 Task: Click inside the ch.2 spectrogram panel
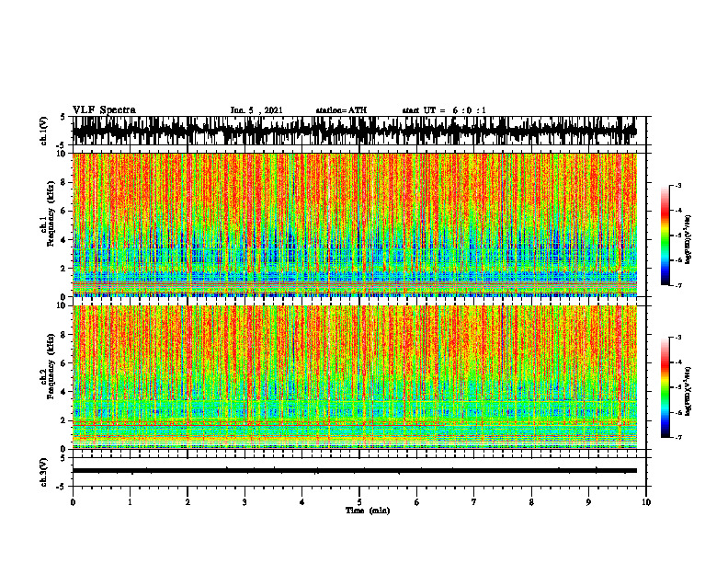[354, 377]
